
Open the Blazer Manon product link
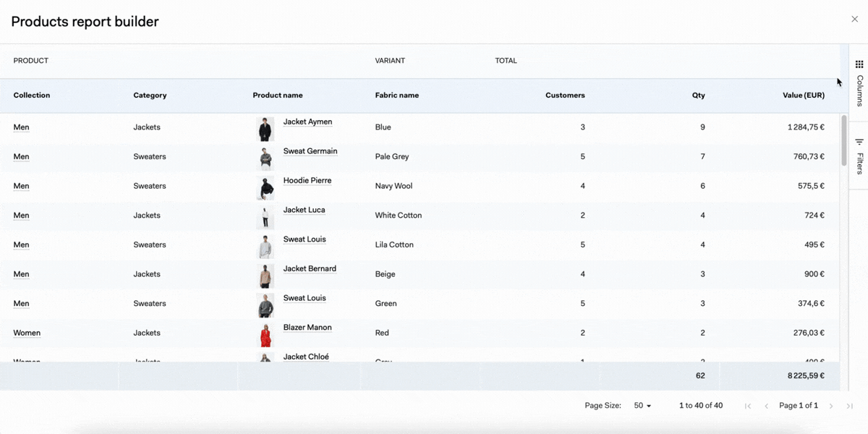[x=307, y=328]
